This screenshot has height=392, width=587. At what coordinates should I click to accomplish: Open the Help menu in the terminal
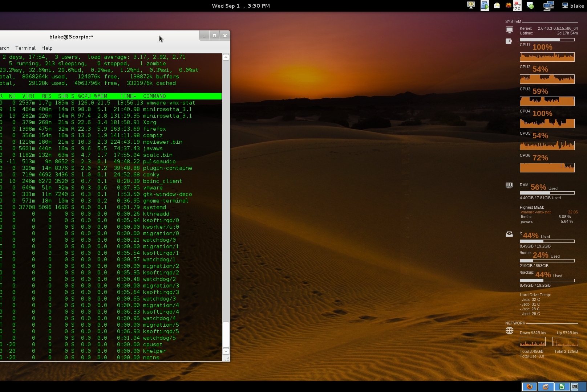point(47,48)
